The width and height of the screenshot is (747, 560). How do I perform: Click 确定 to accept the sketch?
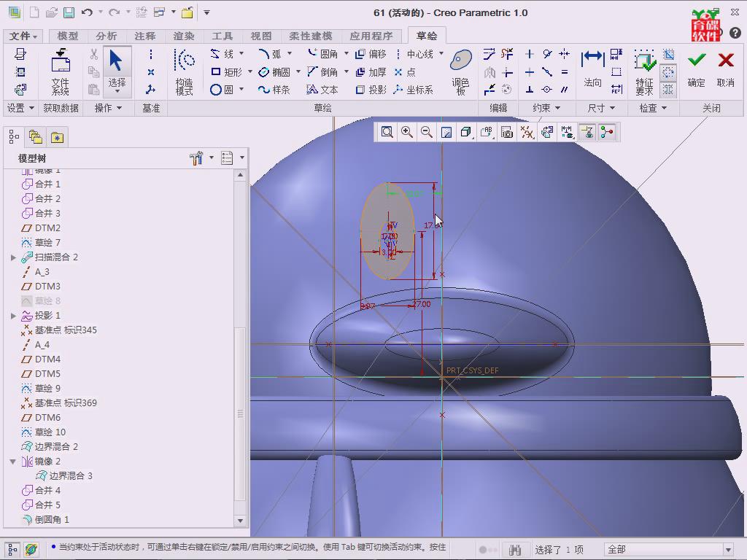(697, 69)
